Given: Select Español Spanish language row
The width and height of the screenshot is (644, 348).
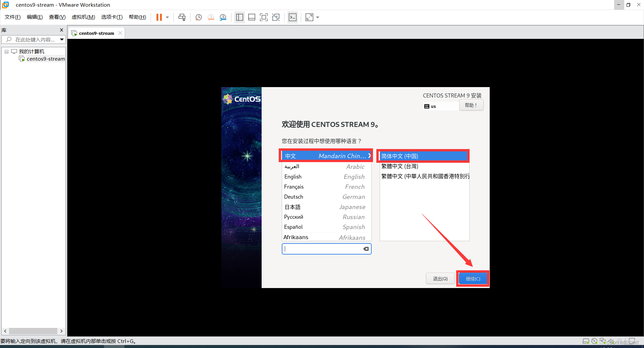Looking at the screenshot, I should (x=327, y=227).
